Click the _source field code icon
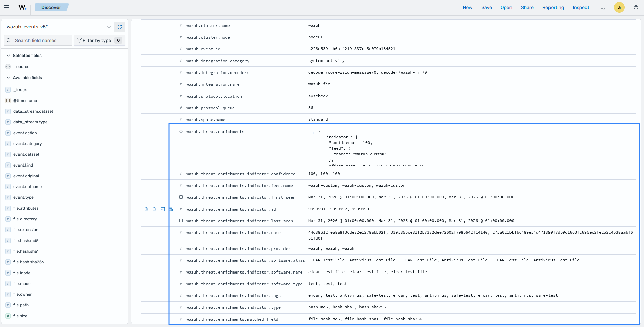This screenshot has height=327, width=644. point(8,67)
